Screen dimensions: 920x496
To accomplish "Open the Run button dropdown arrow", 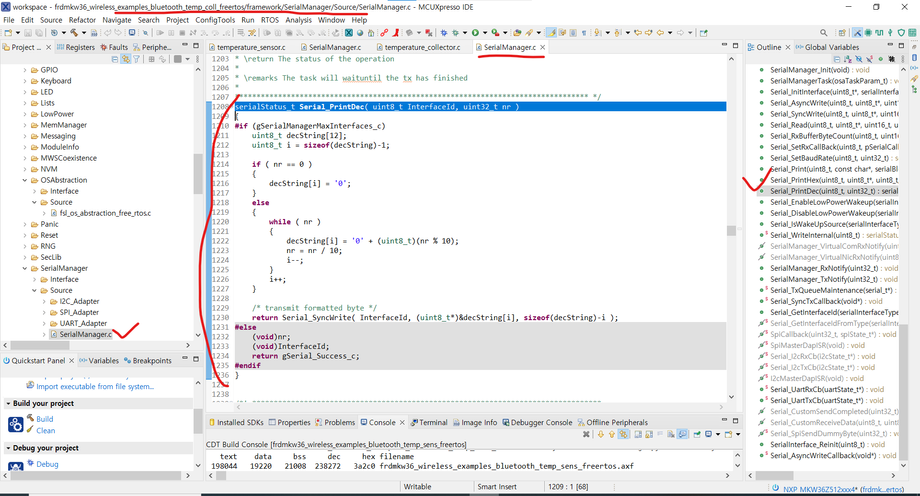I will pyautogui.click(x=485, y=32).
